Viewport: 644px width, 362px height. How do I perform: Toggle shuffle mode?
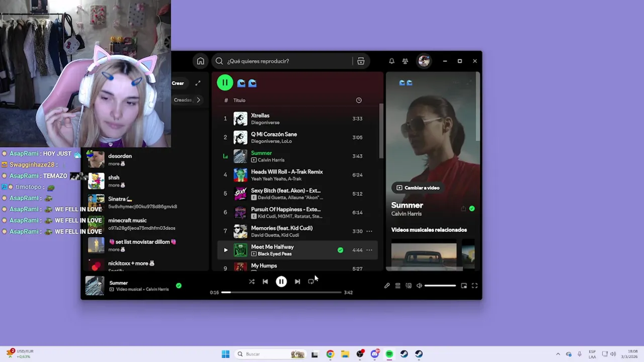tap(252, 282)
